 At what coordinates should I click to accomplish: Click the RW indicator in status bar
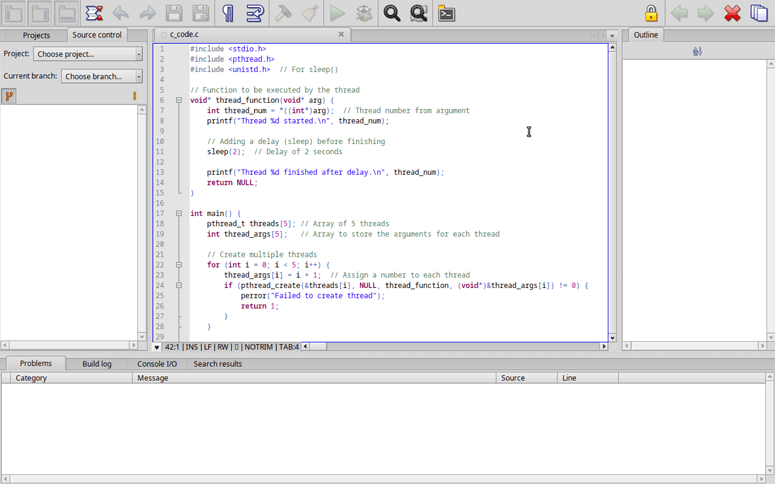[x=223, y=347]
